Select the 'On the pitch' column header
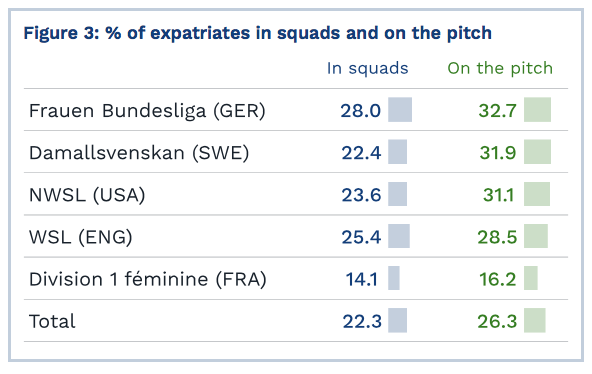Screen dimensions: 592x374 click(x=500, y=68)
